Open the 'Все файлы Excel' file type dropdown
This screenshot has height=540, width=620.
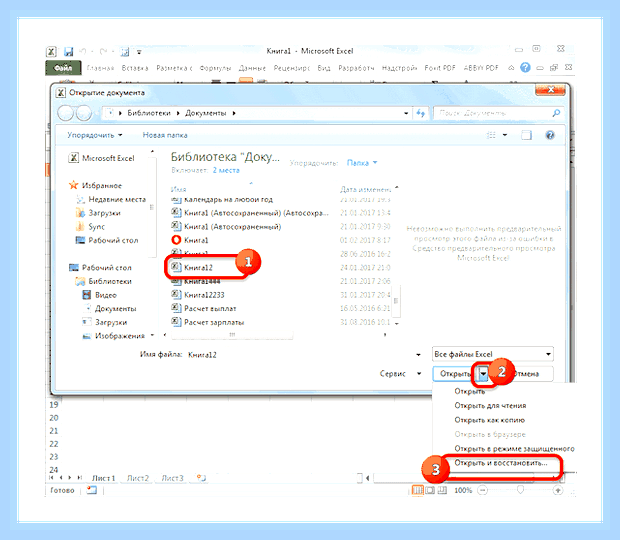pos(493,354)
